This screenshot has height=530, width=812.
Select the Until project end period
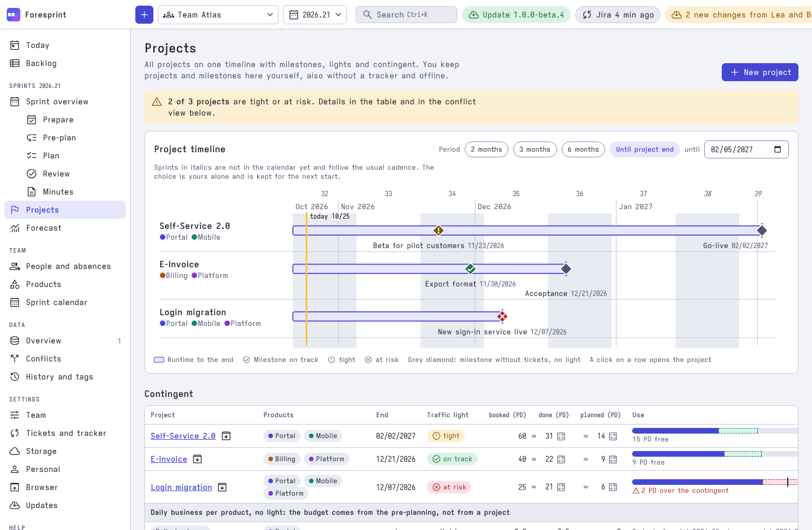[x=645, y=149]
